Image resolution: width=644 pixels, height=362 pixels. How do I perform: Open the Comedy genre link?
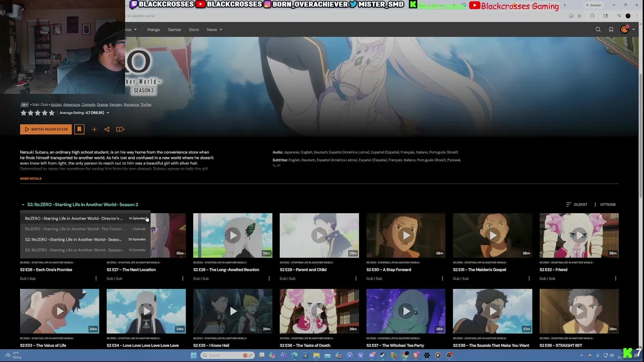click(x=89, y=105)
